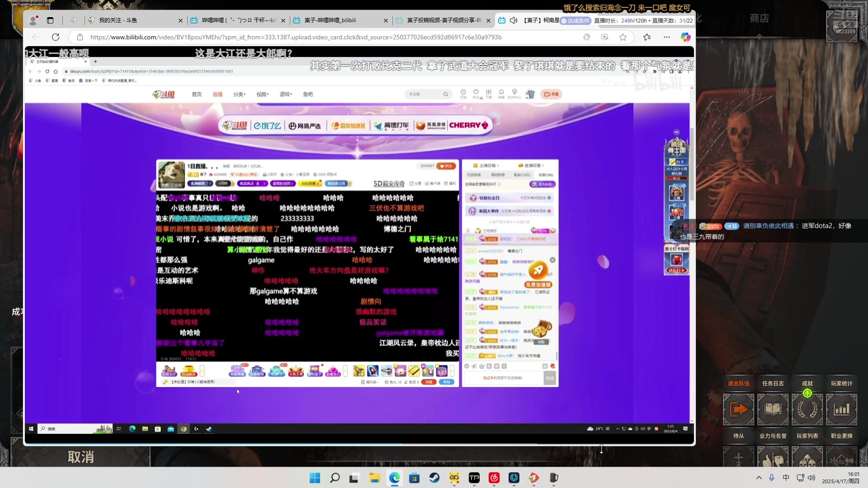
Task: Open the Copilot icon in the browser
Action: [685, 37]
